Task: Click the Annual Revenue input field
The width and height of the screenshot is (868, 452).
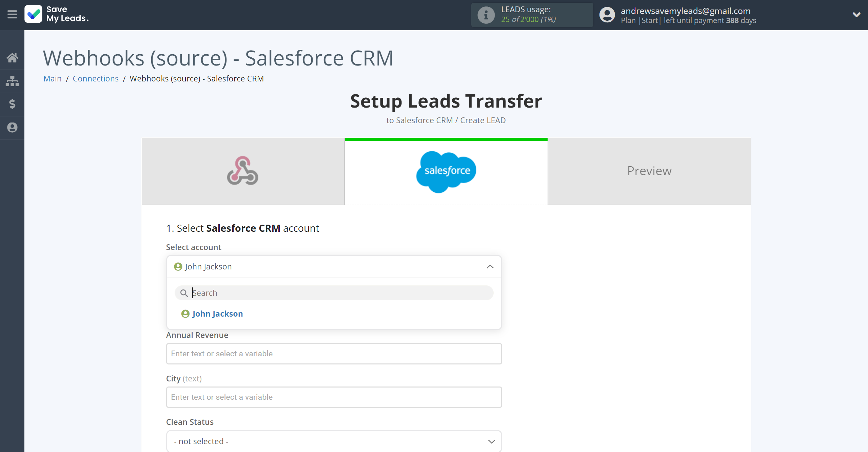Action: [x=334, y=354]
